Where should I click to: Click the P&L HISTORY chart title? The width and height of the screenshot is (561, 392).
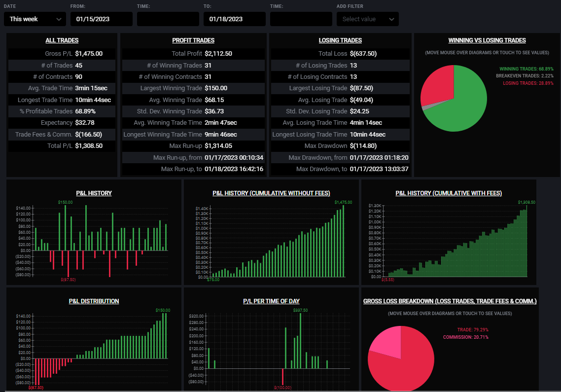94,193
